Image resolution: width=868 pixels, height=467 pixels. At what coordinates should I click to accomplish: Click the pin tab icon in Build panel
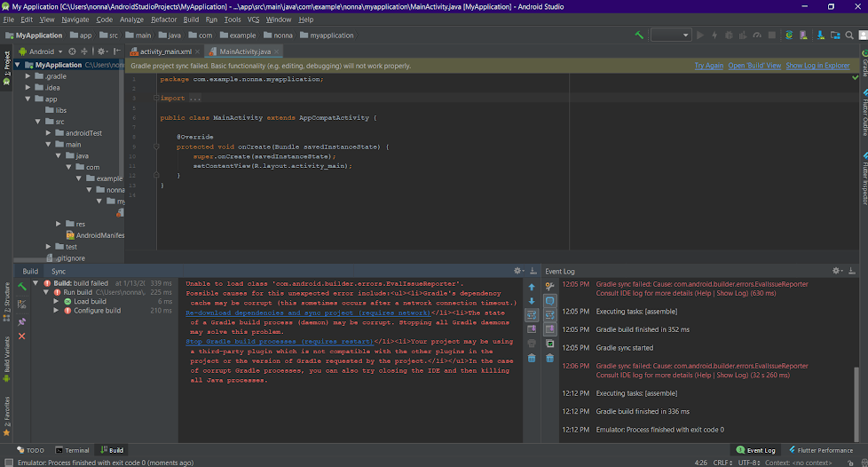point(22,321)
